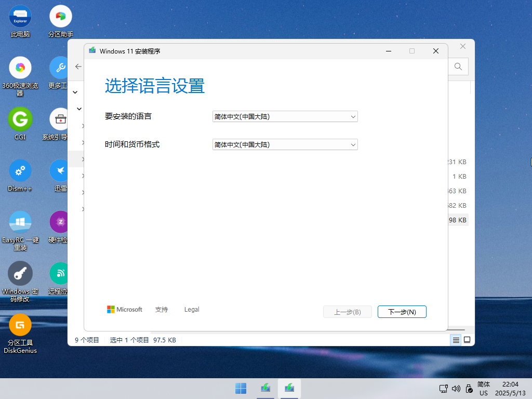Viewport: 532px width, 399px height.
Task: Click the Windows 11 setup title icon
Action: 92,50
